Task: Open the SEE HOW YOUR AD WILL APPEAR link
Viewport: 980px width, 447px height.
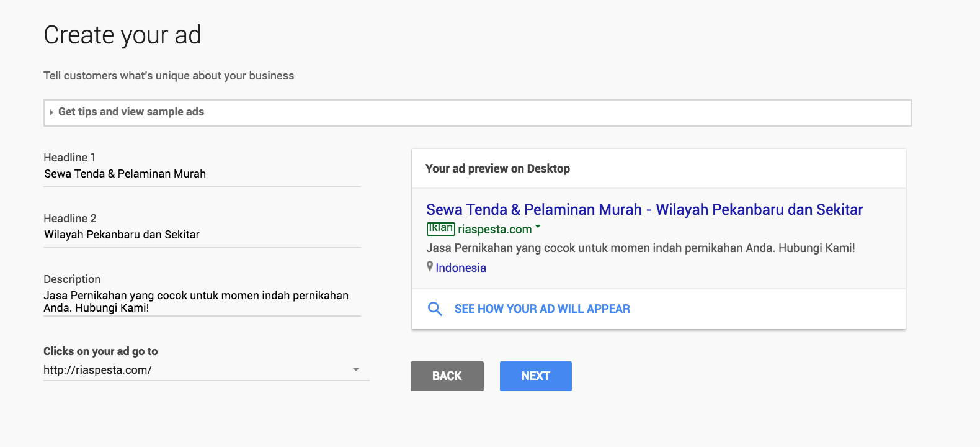Action: [x=541, y=309]
